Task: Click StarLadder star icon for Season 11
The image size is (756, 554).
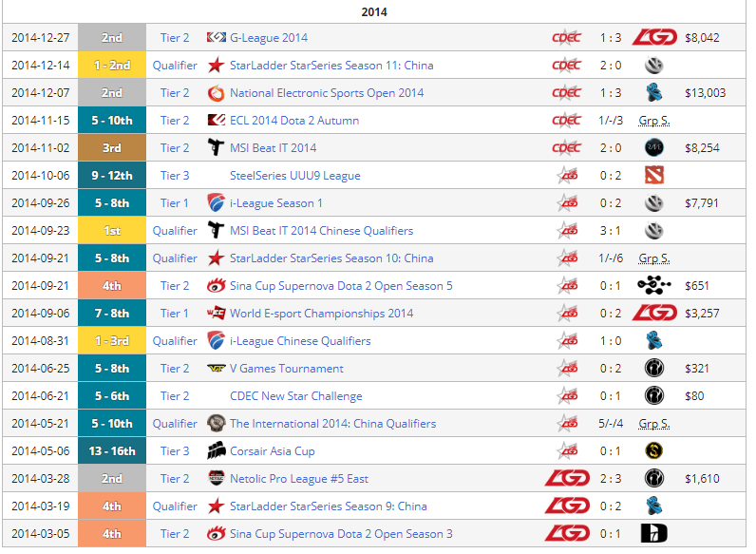Action: pyautogui.click(x=216, y=66)
